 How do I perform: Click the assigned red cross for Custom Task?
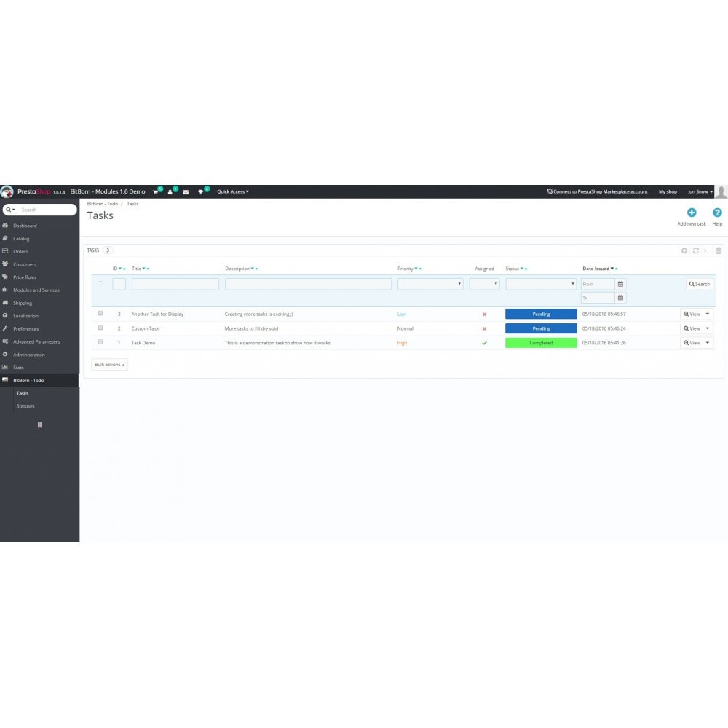click(484, 329)
